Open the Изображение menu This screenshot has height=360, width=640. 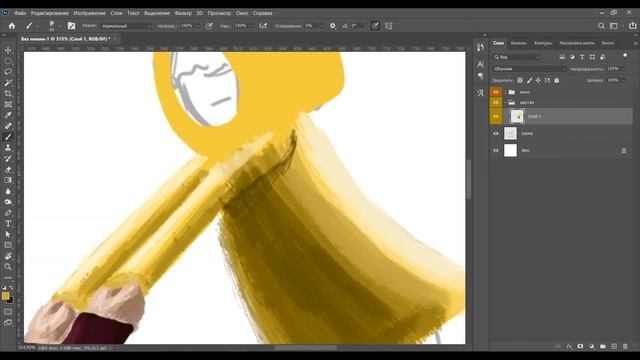click(89, 13)
